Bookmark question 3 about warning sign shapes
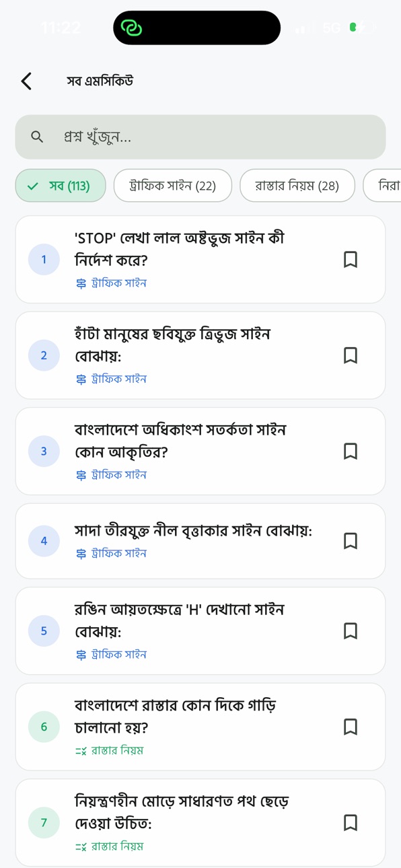 click(350, 451)
